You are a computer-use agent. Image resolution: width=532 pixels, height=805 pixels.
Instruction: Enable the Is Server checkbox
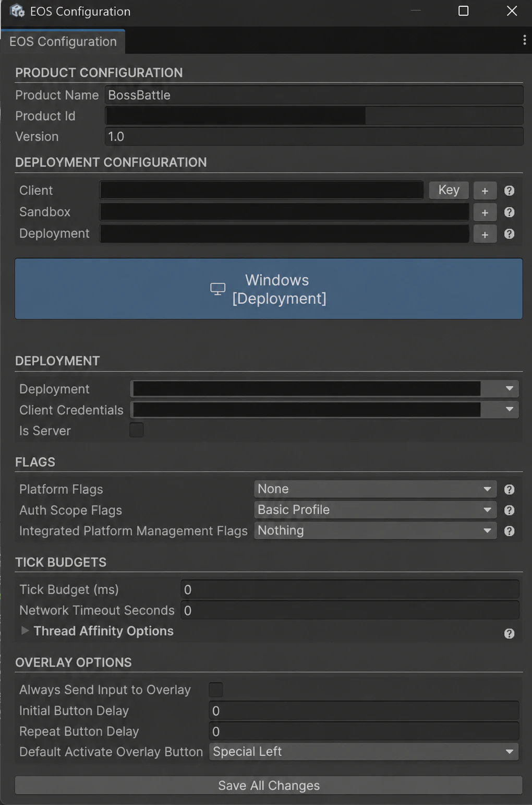pos(137,430)
